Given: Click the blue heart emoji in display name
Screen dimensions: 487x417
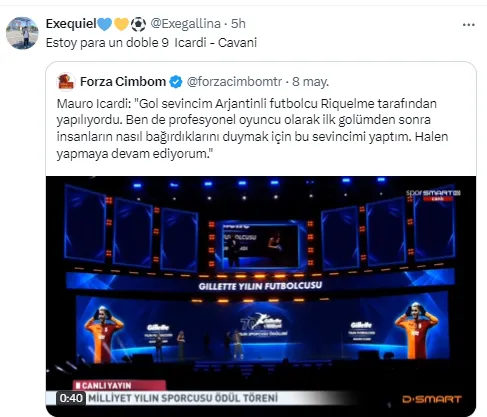Looking at the screenshot, I should click(104, 24).
